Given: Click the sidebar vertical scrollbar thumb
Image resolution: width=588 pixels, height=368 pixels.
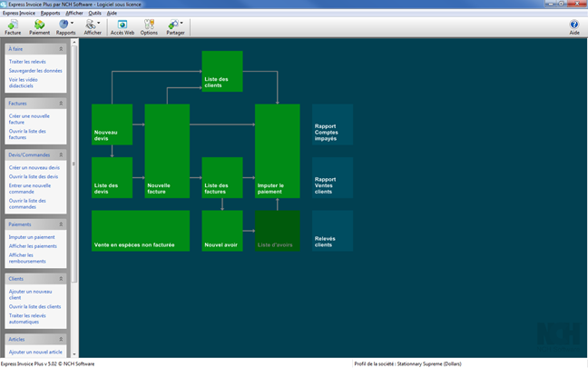Looking at the screenshot, I should tap(74, 164).
